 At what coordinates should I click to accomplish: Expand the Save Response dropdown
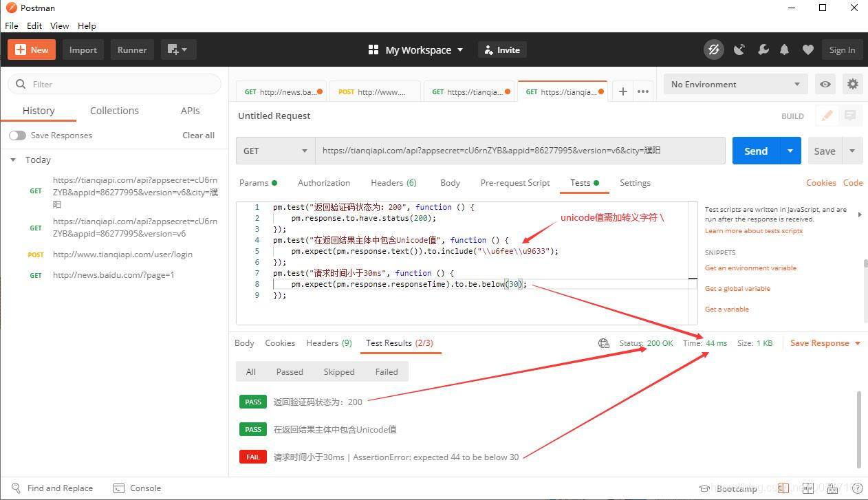(x=858, y=343)
